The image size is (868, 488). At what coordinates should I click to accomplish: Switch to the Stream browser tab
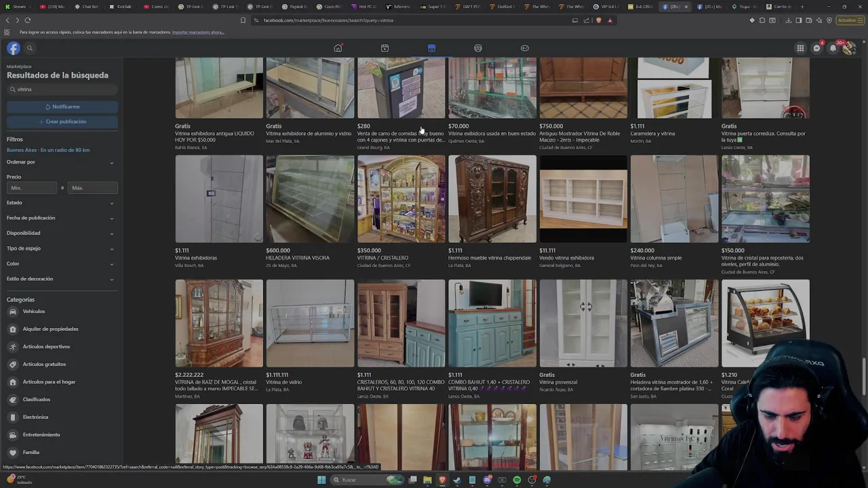coord(17,7)
